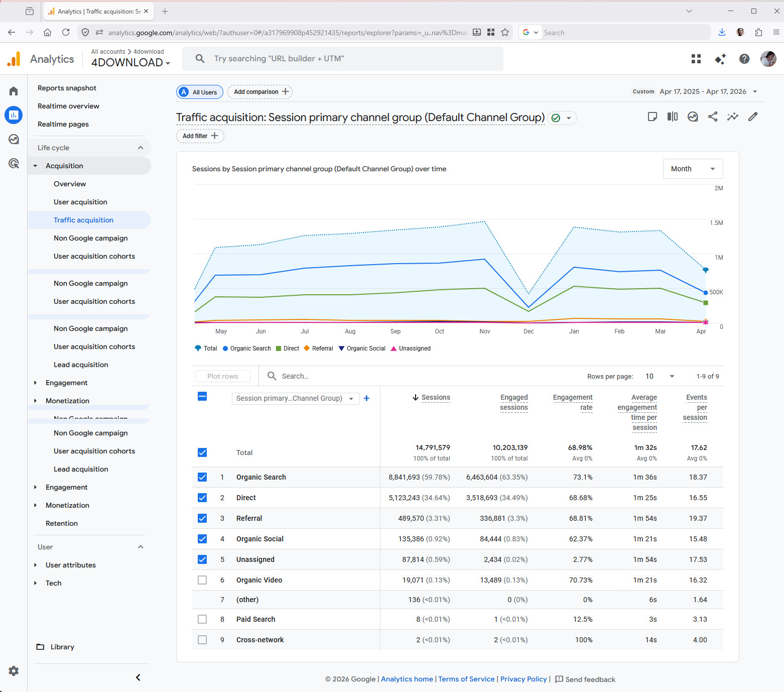Click the Organic Search legend color marker
Image resolution: width=784 pixels, height=692 pixels.
[225, 349]
